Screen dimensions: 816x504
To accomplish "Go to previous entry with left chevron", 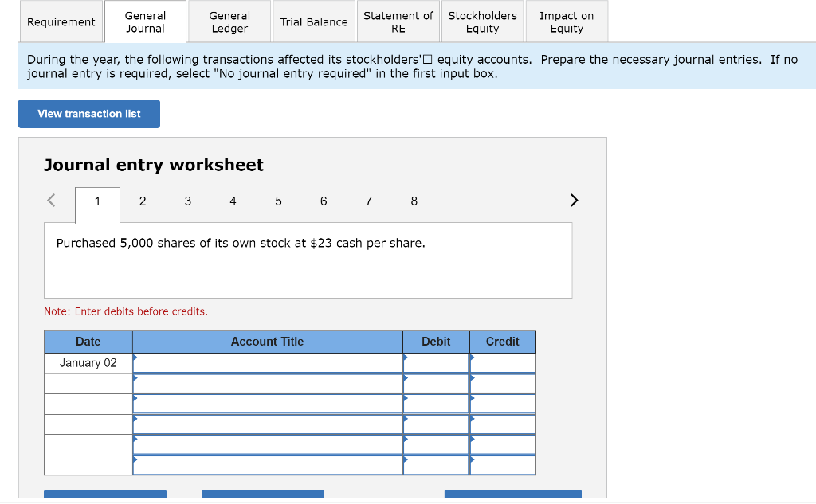I will (x=51, y=201).
